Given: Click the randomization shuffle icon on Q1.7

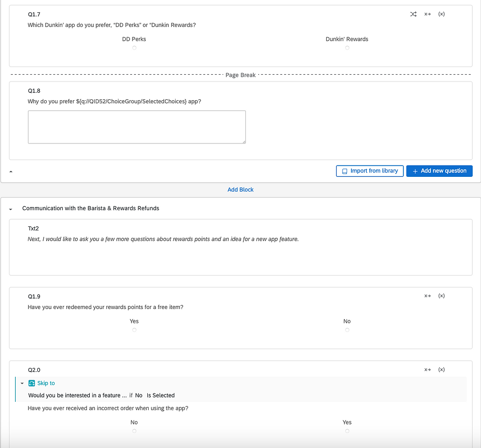Looking at the screenshot, I should (413, 14).
